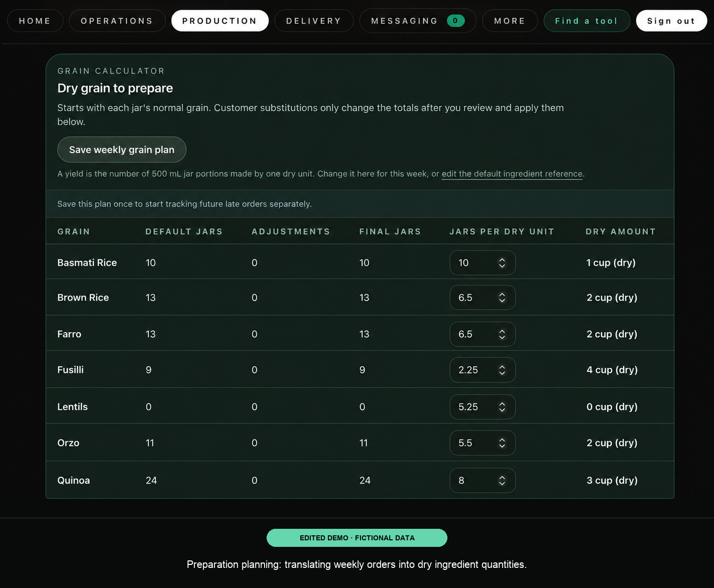Focus the Farro yield input field
The height and width of the screenshot is (588, 714).
483,334
